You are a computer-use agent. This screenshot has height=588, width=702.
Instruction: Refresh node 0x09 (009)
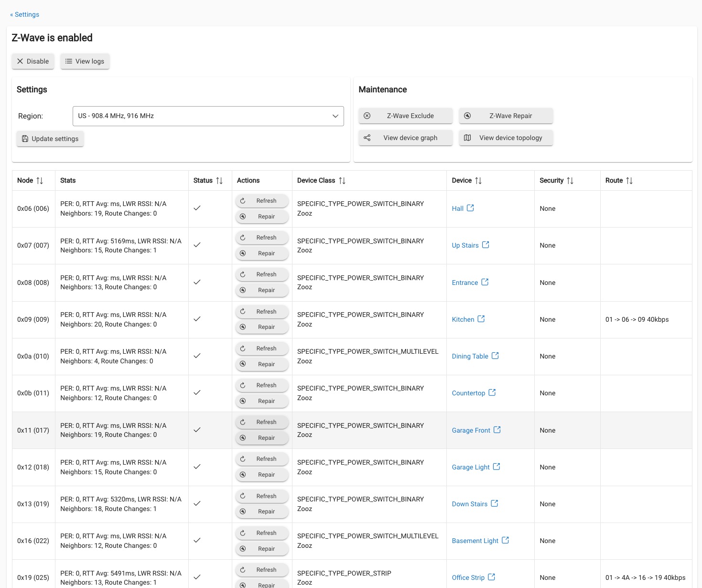click(262, 312)
